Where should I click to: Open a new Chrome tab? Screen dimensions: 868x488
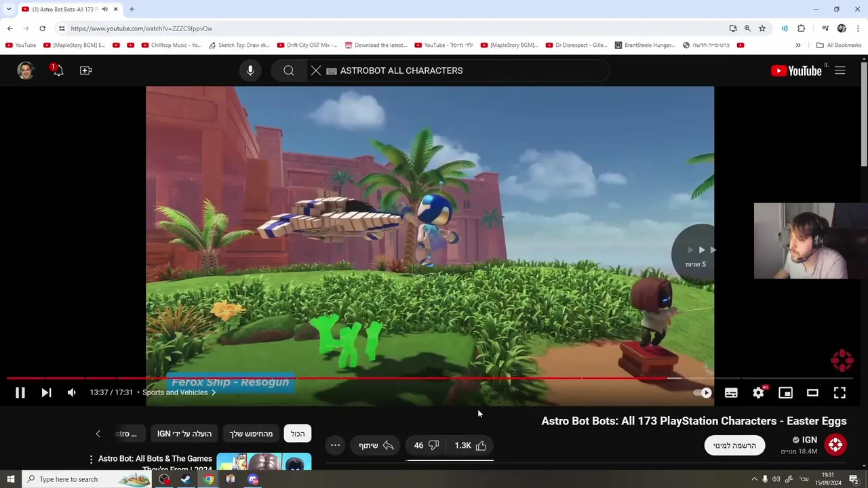point(132,9)
